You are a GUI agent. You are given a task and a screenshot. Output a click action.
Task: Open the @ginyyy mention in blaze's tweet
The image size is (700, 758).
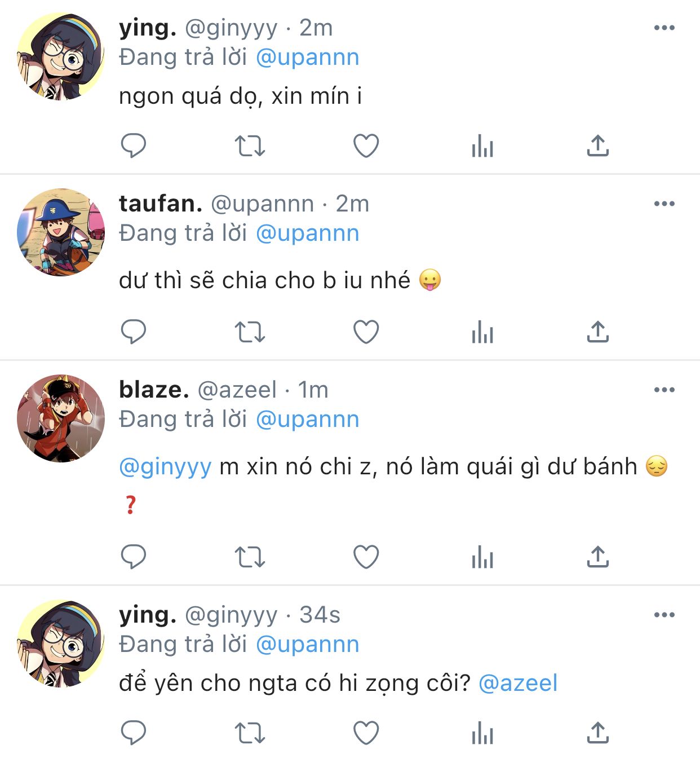166,467
